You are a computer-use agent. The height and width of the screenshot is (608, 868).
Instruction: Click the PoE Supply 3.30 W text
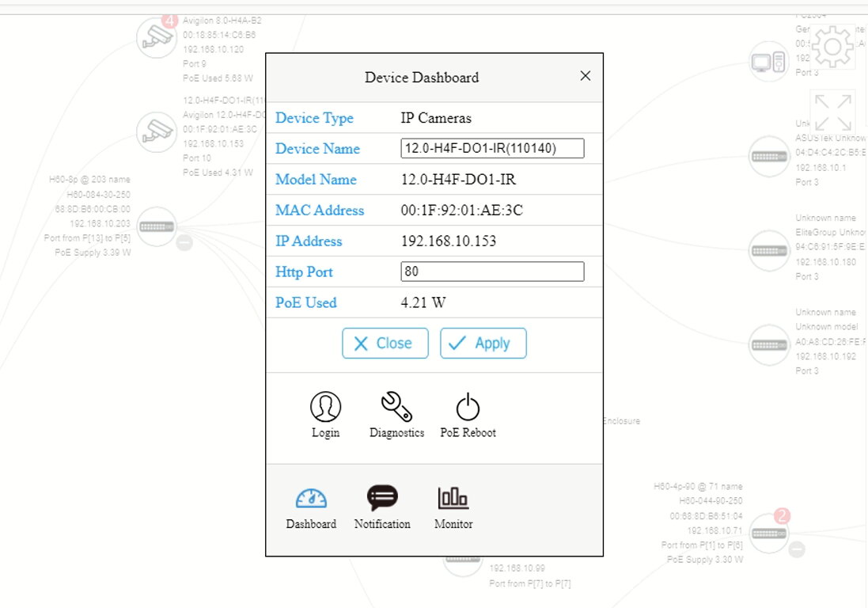(705, 559)
